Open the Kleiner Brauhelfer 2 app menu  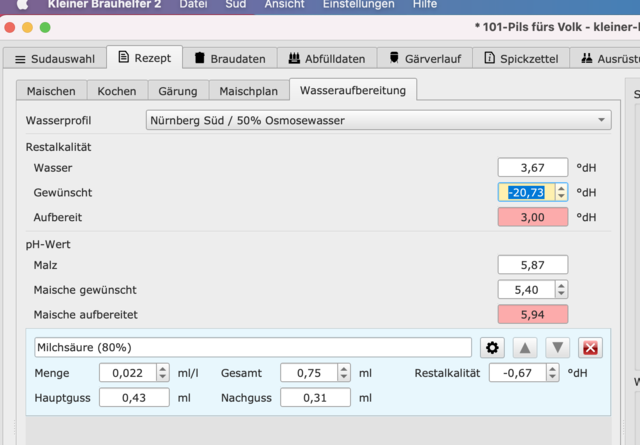pos(104,4)
